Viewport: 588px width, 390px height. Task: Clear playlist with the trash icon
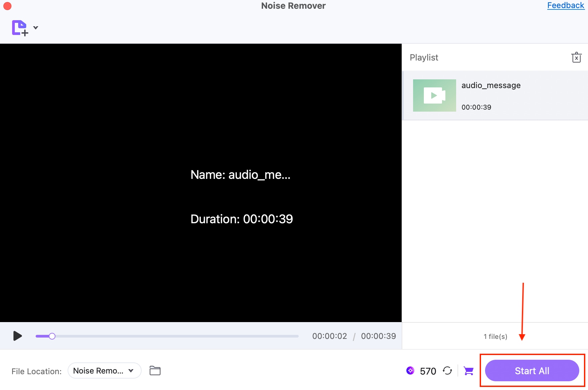click(x=576, y=57)
